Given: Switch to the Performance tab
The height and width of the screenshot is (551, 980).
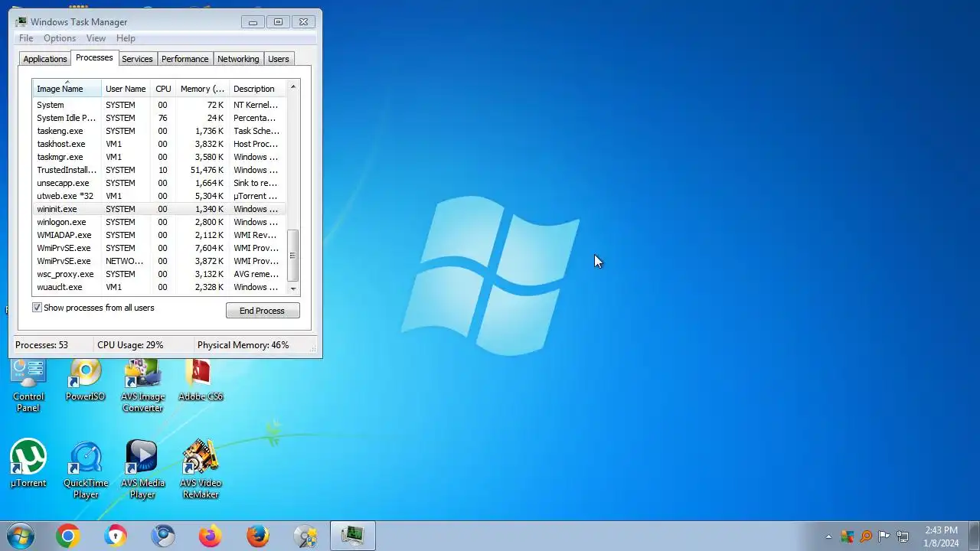Looking at the screenshot, I should [x=185, y=59].
